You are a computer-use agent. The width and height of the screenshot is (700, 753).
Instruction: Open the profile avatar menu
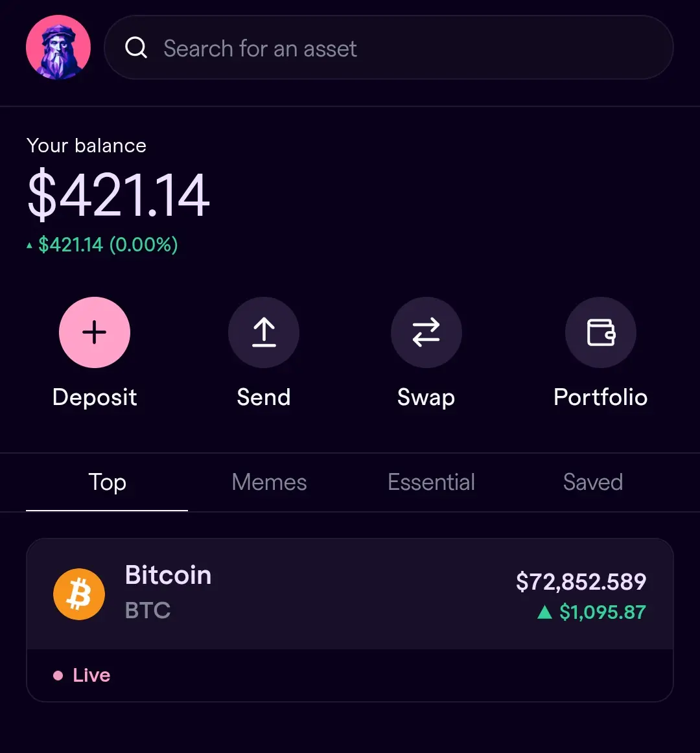[58, 47]
